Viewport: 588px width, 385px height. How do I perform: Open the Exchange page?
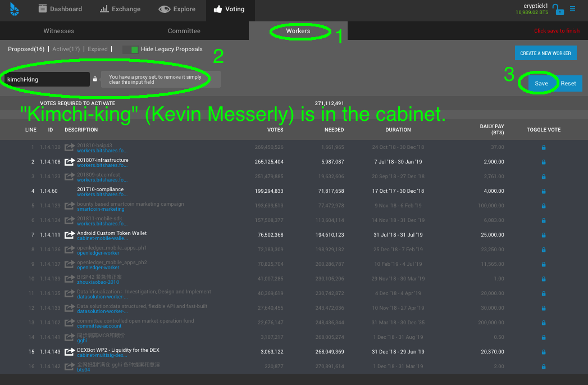pos(120,9)
